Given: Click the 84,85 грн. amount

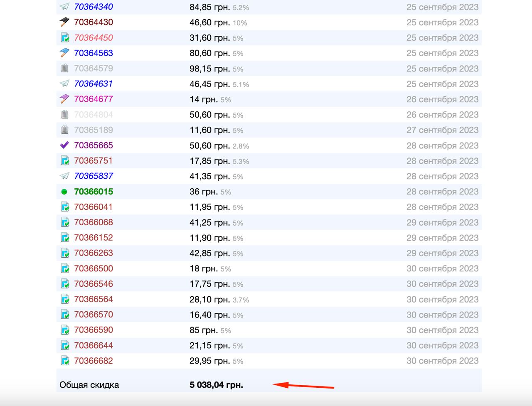Looking at the screenshot, I should point(209,7).
